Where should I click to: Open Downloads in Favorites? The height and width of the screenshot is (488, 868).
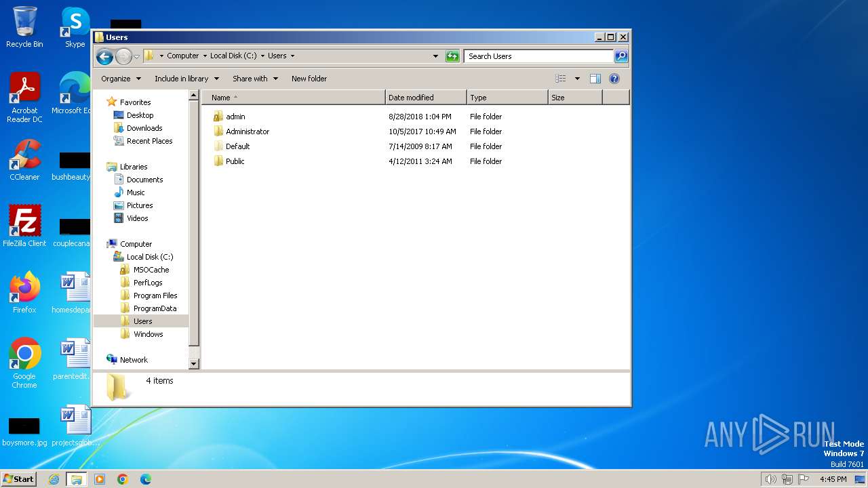[x=144, y=128]
